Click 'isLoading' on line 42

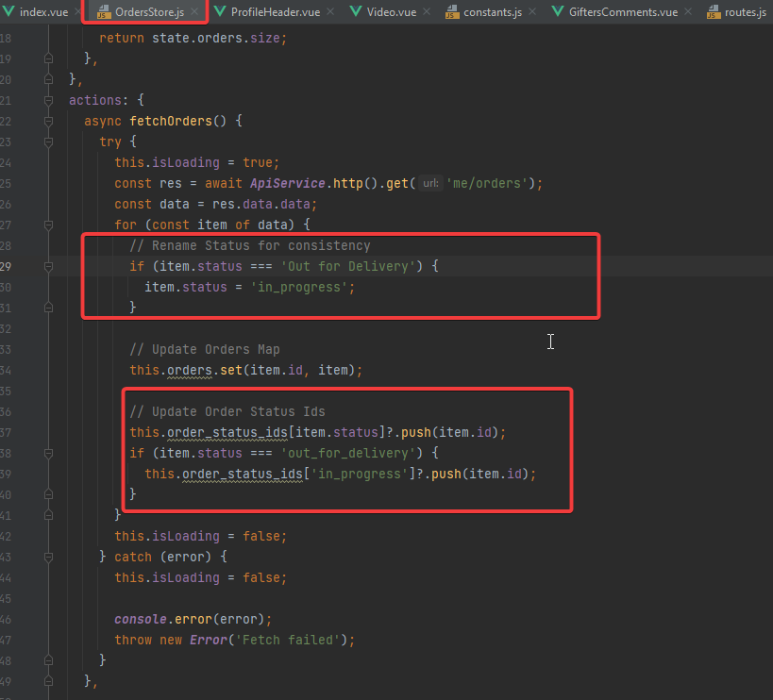coord(186,537)
